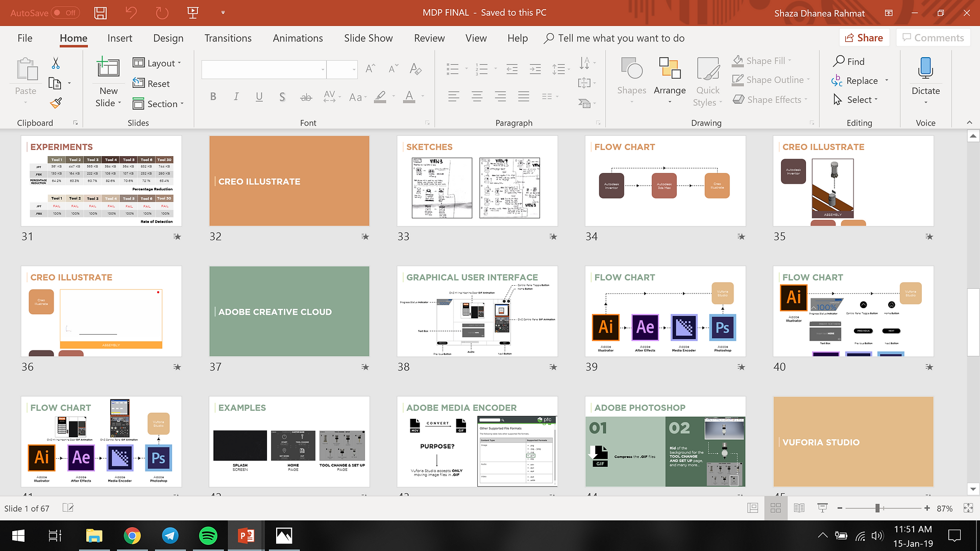Click the spelling check icon in status bar
The height and width of the screenshot is (551, 980).
[x=68, y=508]
